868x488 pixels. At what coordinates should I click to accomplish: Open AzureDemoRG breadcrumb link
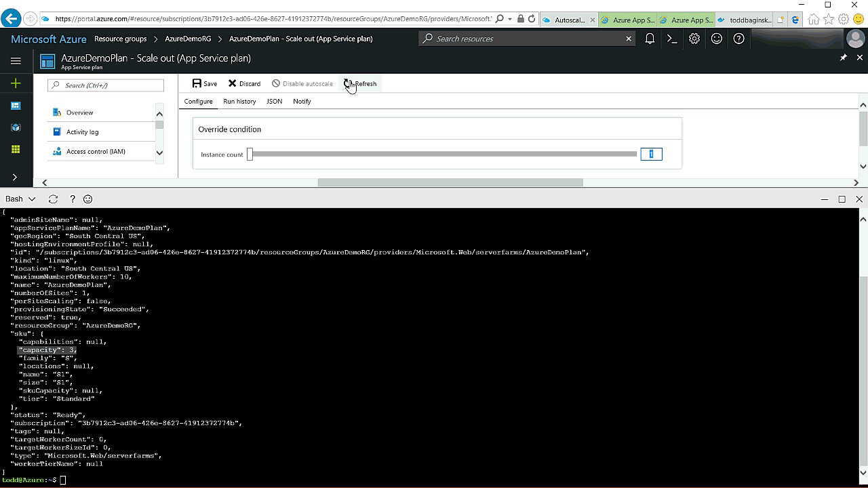(x=188, y=39)
